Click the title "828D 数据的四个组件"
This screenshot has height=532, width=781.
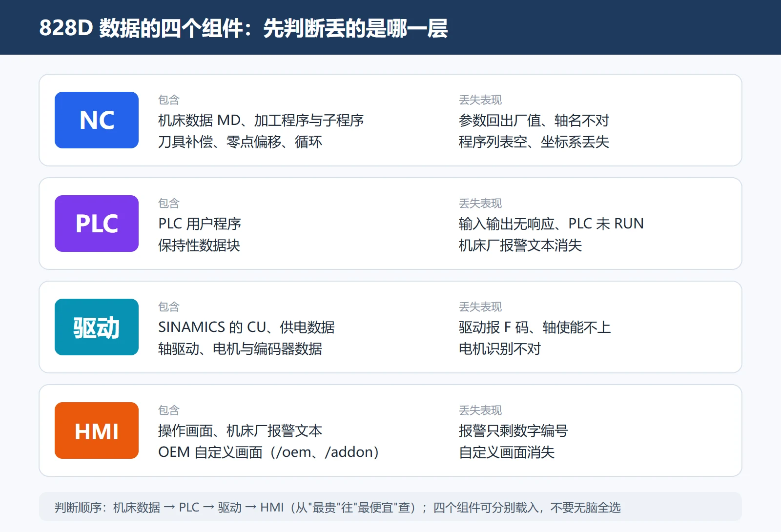pos(141,28)
